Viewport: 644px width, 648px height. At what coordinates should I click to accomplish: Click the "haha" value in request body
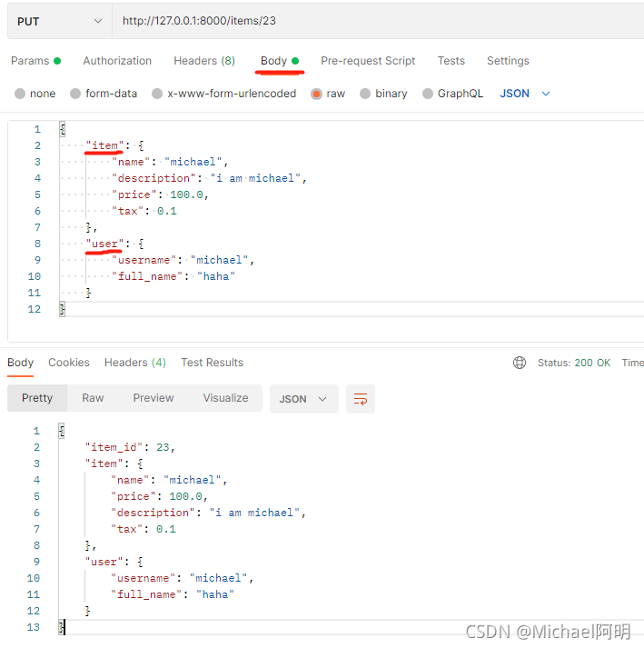216,276
